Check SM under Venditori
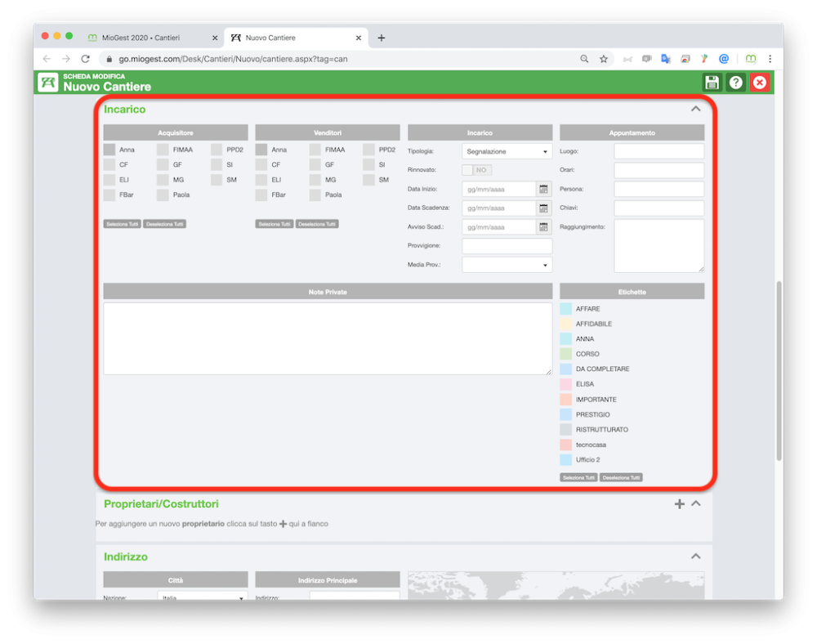The width and height of the screenshot is (817, 644). (369, 180)
